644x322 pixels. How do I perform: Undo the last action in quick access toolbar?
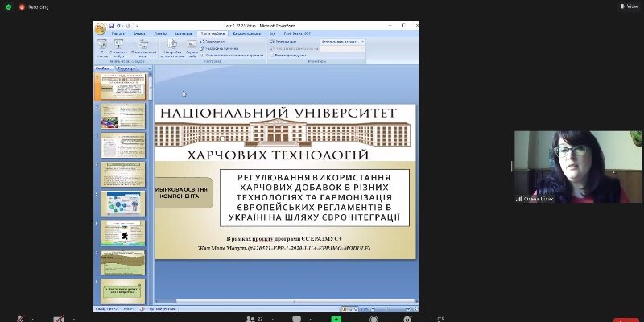(118, 26)
